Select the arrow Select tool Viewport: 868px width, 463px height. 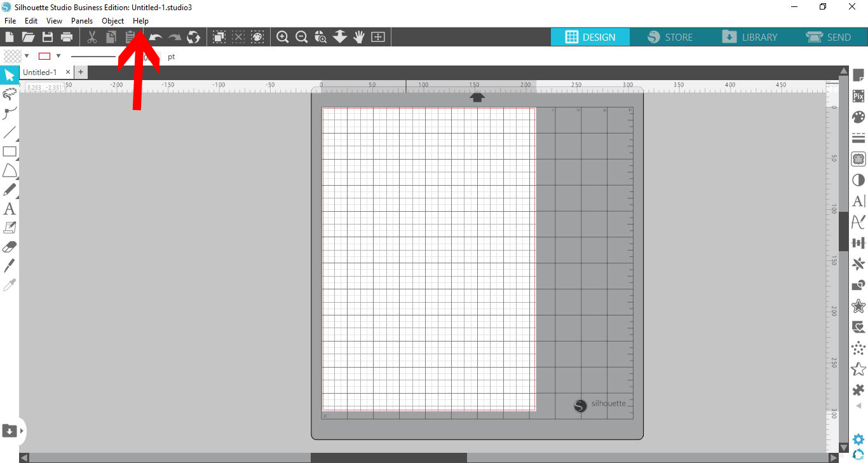[x=10, y=75]
